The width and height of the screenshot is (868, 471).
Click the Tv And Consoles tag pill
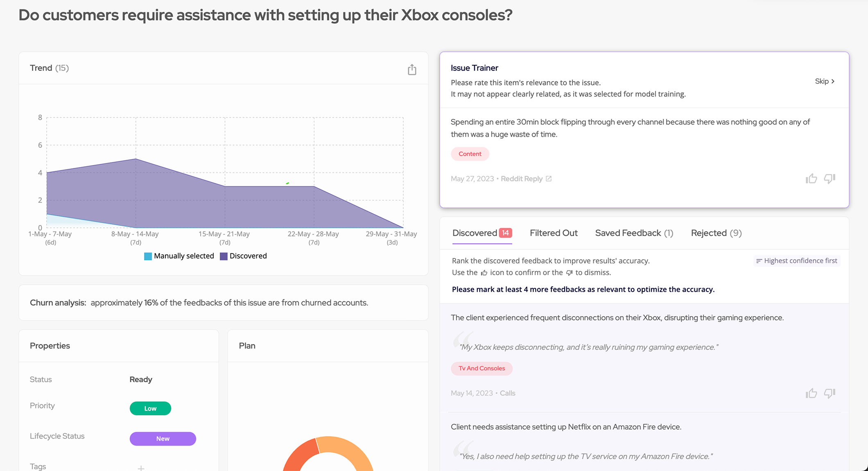pos(481,368)
